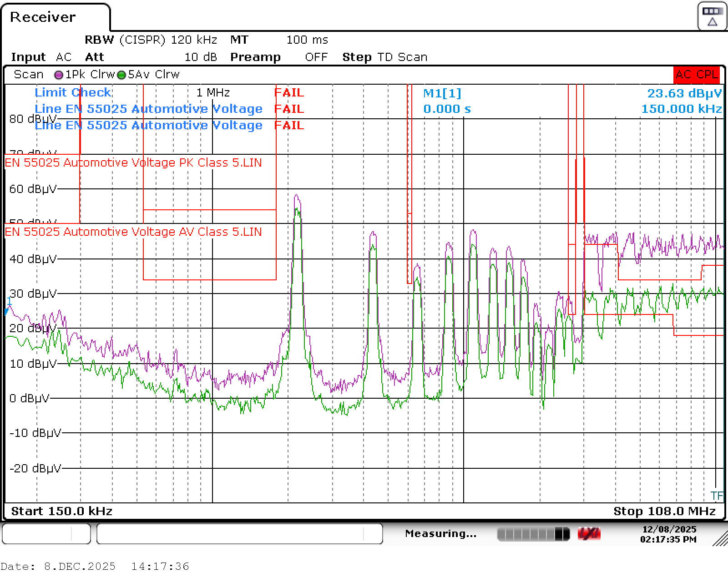Click the Start 150.0 kHz frequency field
Image resolution: width=728 pixels, height=588 pixels.
[62, 512]
